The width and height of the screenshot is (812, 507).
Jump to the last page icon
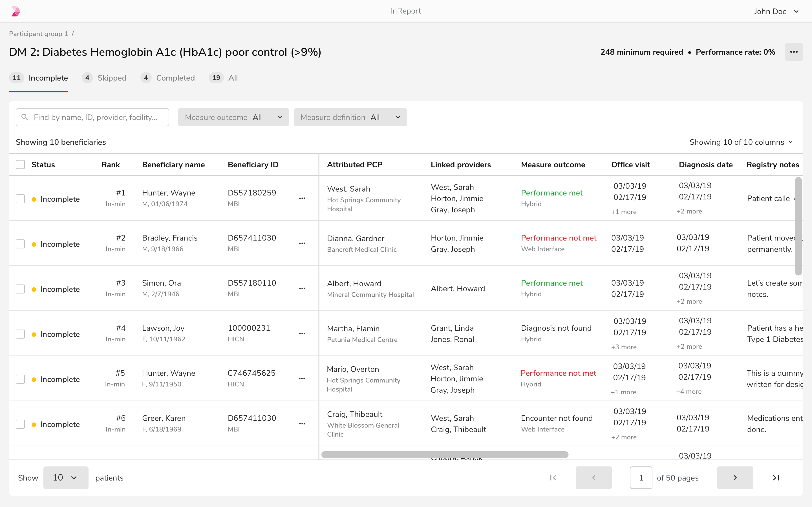pyautogui.click(x=776, y=477)
